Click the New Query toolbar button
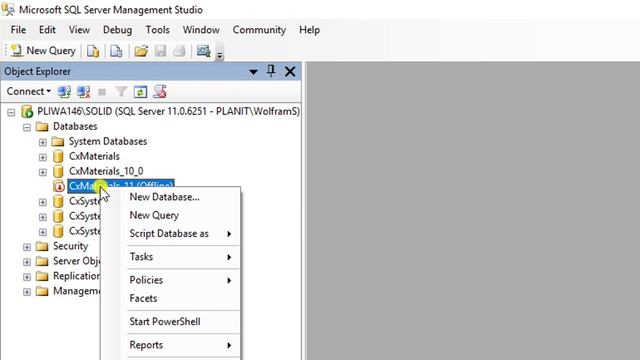 (43, 51)
